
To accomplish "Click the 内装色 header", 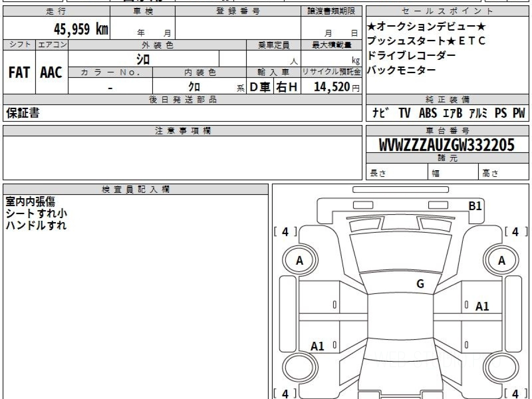I will pos(199,72).
